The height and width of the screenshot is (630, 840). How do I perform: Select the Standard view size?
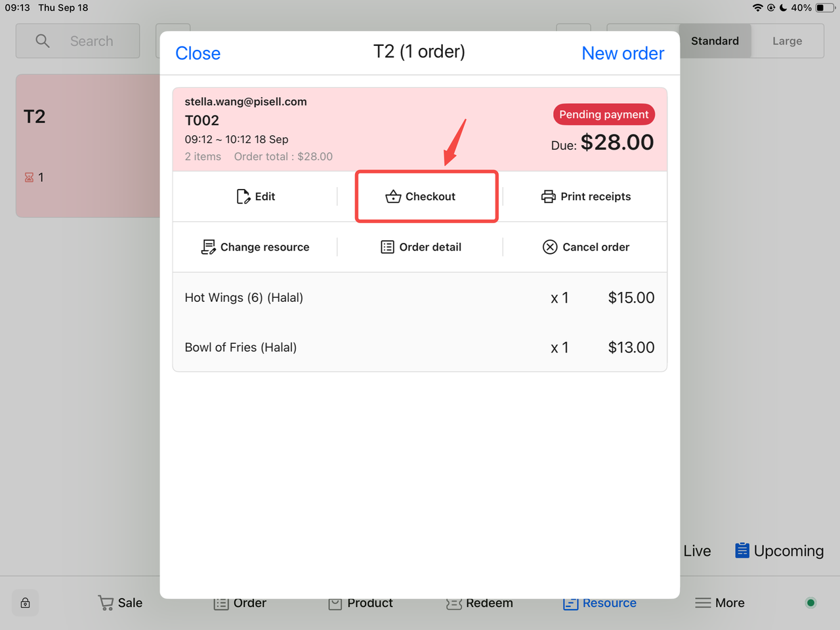(715, 41)
